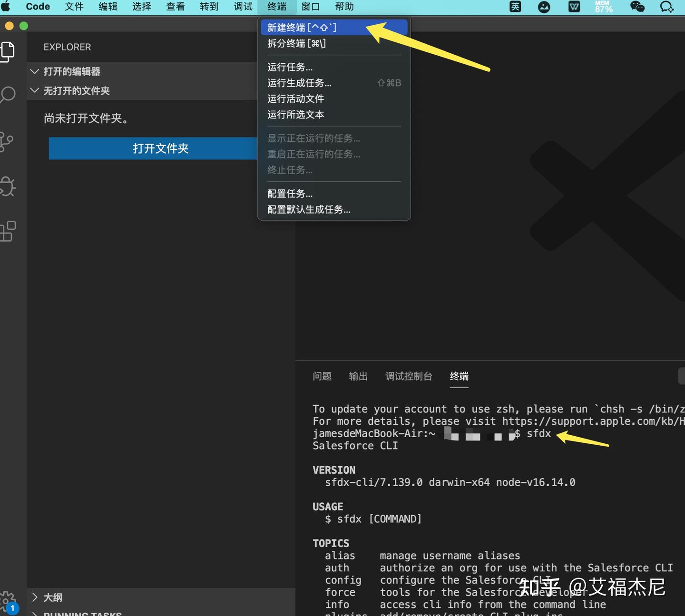Open the Source Control view
This screenshot has height=616, width=685.
(8, 141)
